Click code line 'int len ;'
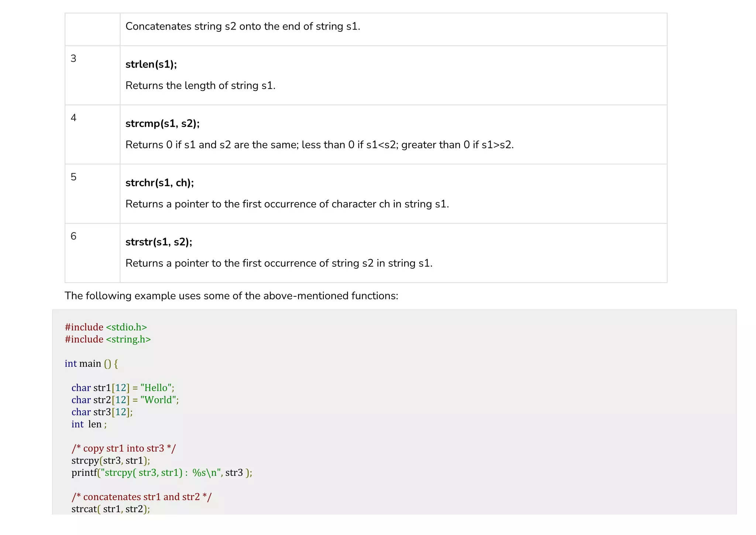This screenshot has width=756, height=535. (89, 424)
